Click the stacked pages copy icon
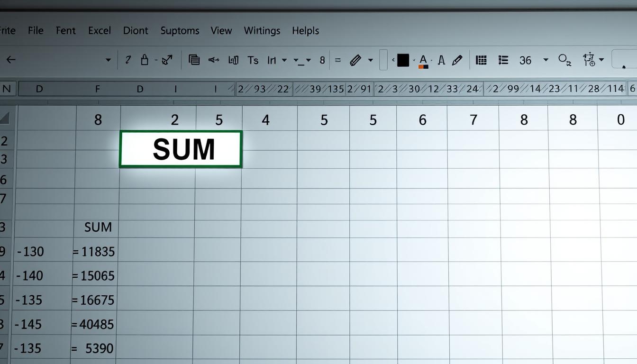This screenshot has height=364, width=637. [194, 60]
